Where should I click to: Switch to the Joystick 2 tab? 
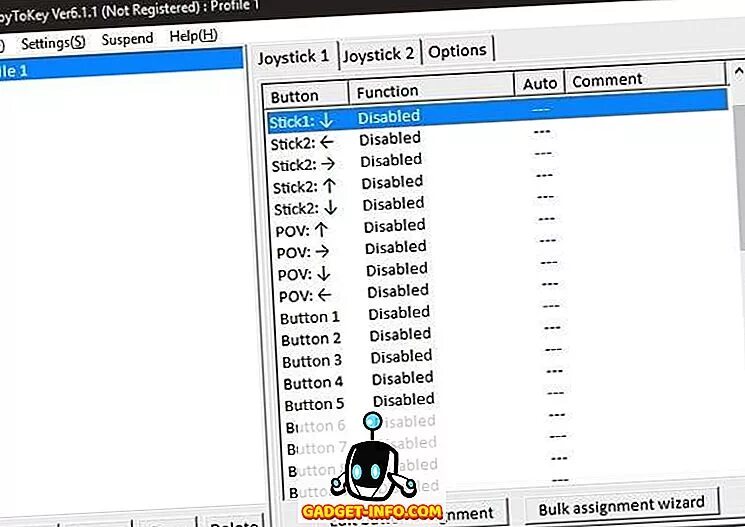click(379, 54)
